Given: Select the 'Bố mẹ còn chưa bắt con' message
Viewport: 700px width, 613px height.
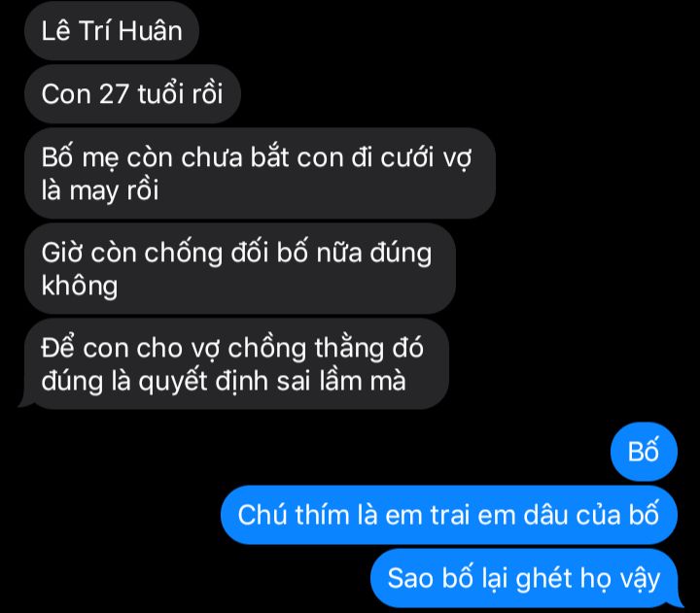Looking at the screenshot, I should (x=260, y=174).
